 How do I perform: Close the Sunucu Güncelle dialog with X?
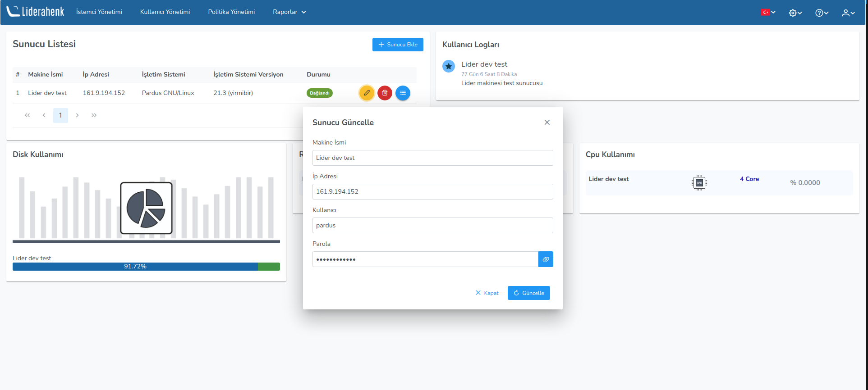coord(547,122)
